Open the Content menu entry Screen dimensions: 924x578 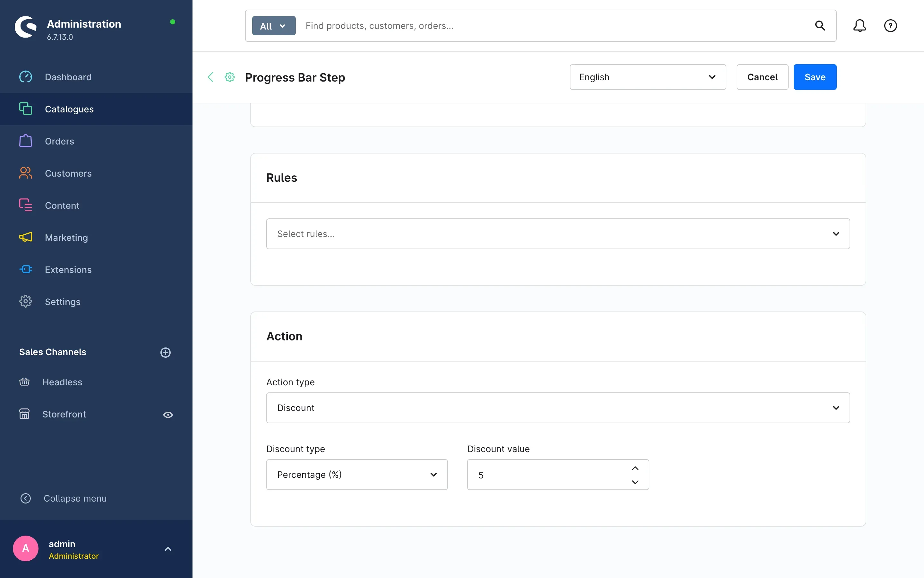(96, 205)
